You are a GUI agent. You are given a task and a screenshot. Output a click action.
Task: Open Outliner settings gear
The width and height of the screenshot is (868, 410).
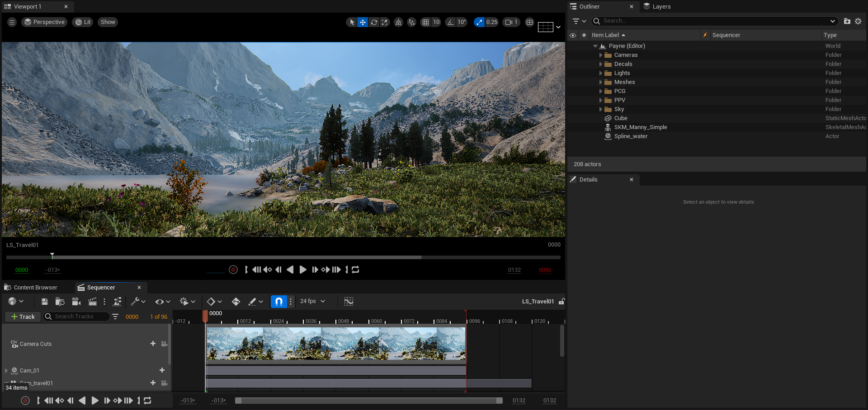pos(858,21)
